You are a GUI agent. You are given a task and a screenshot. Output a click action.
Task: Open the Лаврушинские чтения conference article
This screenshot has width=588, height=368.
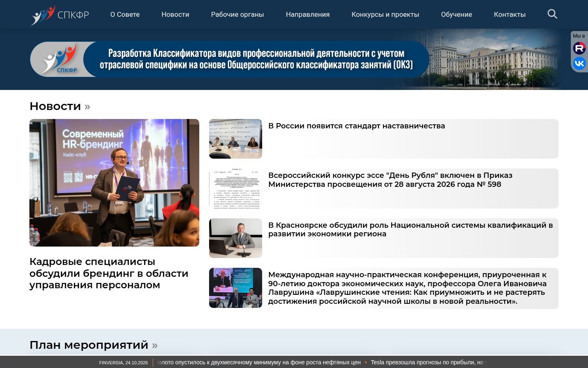(x=408, y=288)
